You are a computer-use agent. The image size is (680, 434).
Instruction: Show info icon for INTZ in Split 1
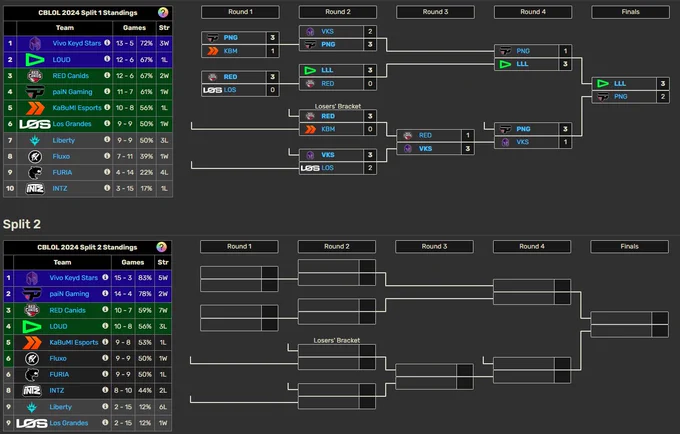(x=107, y=188)
